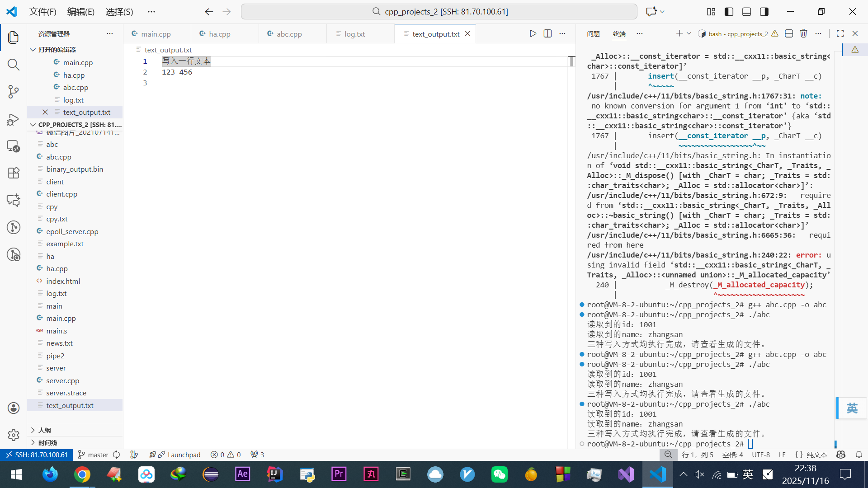The height and width of the screenshot is (488, 868).
Task: Open Chrome from Windows taskbar
Action: click(x=82, y=474)
